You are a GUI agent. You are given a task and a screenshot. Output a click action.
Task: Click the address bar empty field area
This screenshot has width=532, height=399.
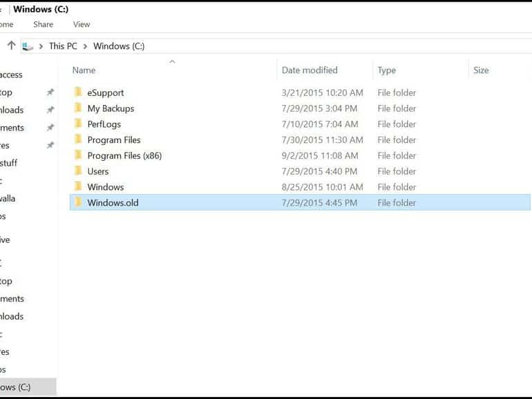tap(338, 46)
